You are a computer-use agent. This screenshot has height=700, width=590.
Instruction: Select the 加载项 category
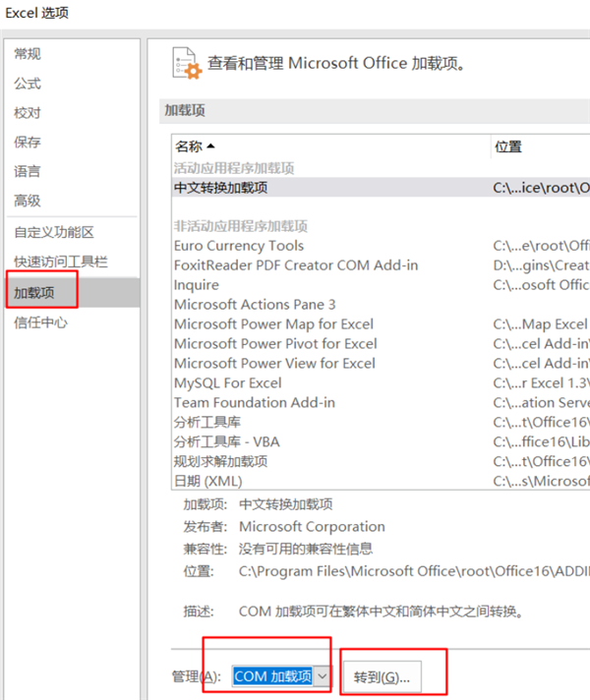(34, 292)
